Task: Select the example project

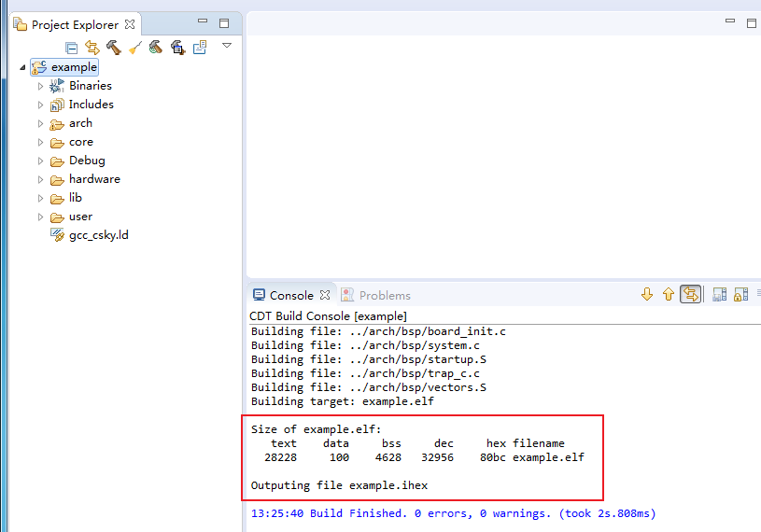Action: click(x=74, y=67)
